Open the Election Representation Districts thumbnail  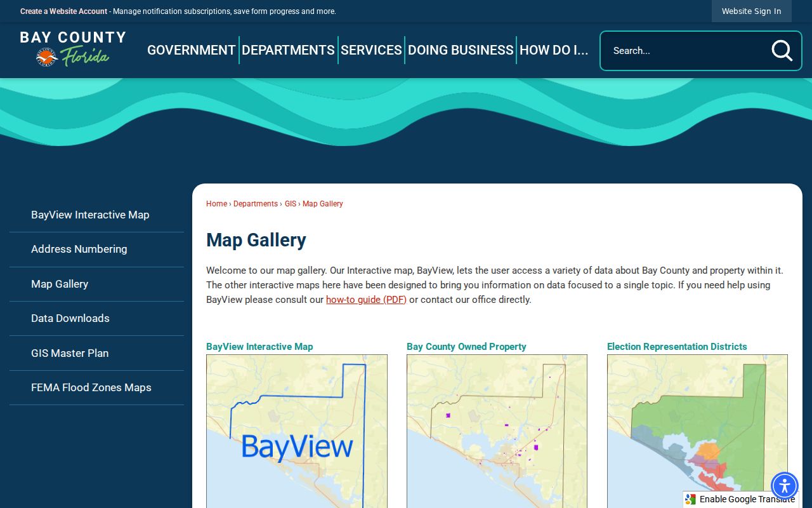coord(697,431)
